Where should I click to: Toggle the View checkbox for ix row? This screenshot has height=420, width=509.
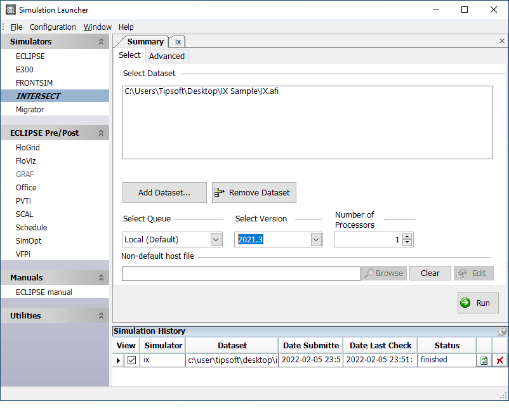pyautogui.click(x=131, y=360)
